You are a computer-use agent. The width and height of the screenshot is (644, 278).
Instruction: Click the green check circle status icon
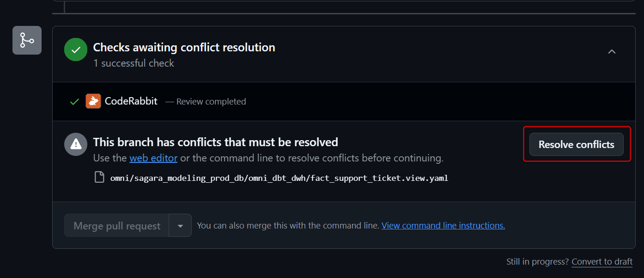[76, 49]
